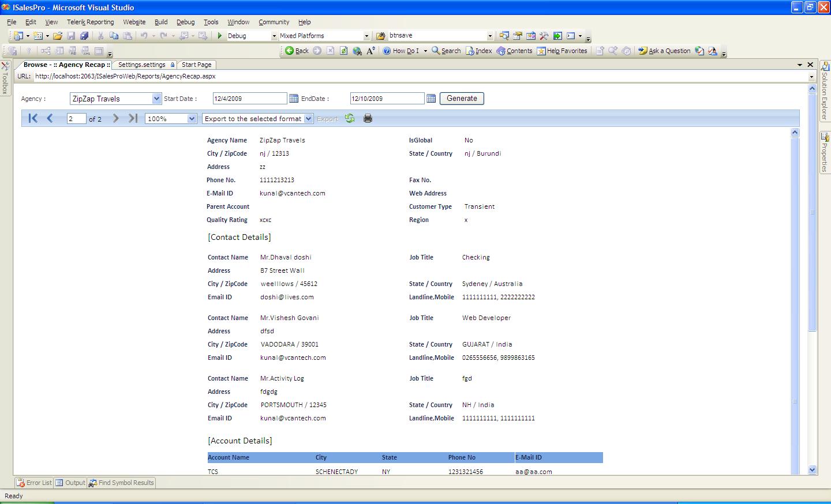The image size is (831, 504).
Task: Open the Toolbox side tab
Action: coord(5,78)
